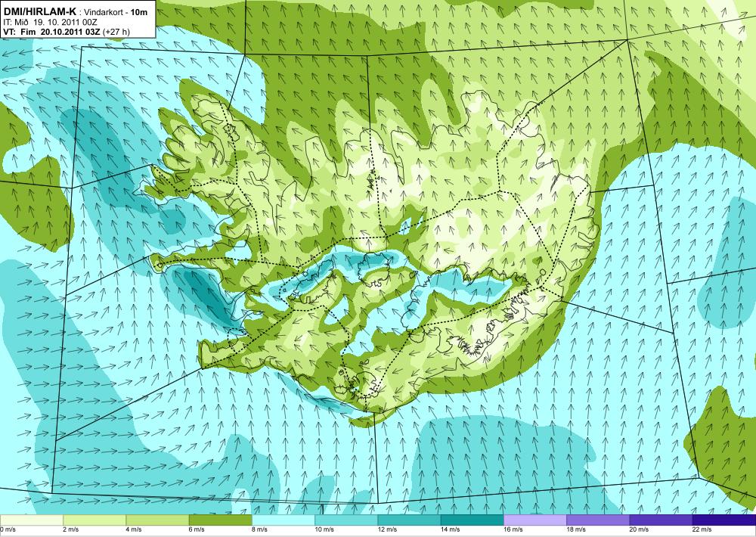Click the 'Vindarkort - 10m' map title
Viewport: 756px width, 537px height.
pos(116,12)
